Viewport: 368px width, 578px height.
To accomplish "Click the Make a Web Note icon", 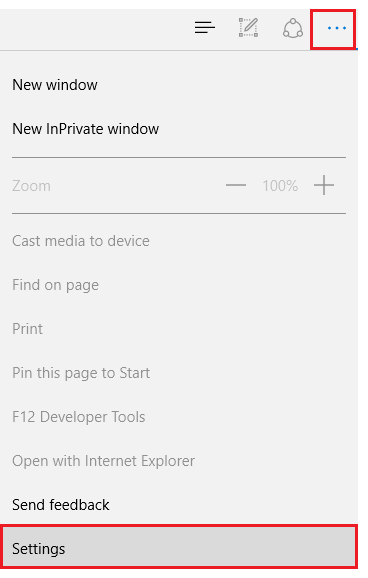I will (x=248, y=28).
